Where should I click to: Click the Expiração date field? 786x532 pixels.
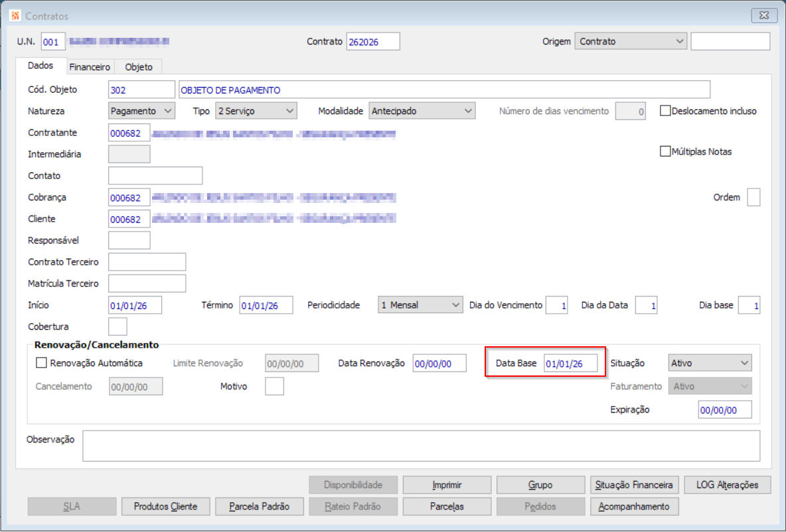pos(725,409)
